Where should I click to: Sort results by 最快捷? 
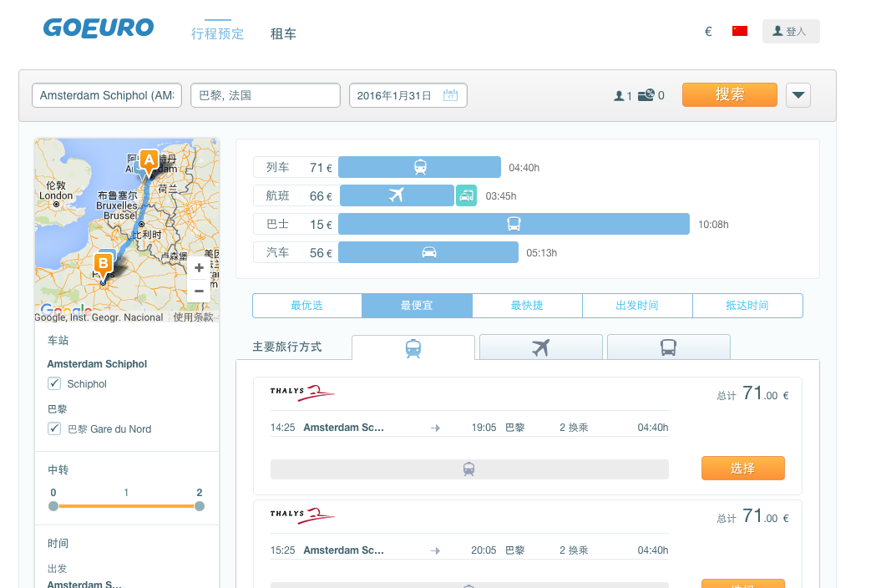[x=527, y=306]
